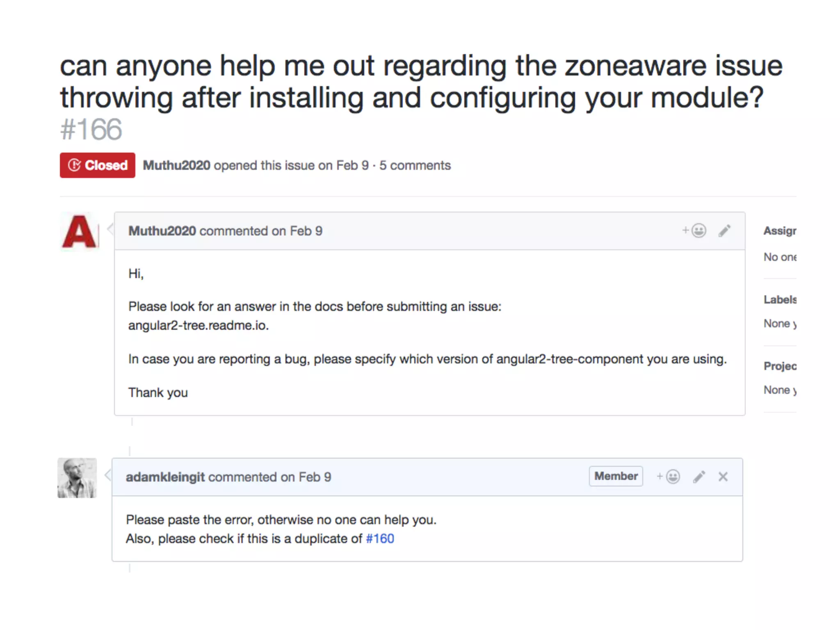The image size is (840, 630).
Task: Edit Muthu2020's comment with pencil icon
Action: pos(724,231)
